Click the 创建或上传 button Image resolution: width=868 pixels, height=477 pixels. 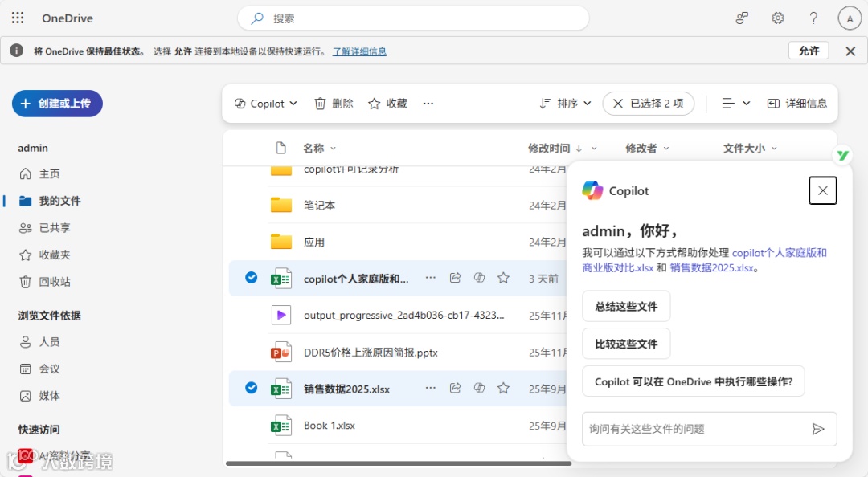[57, 104]
